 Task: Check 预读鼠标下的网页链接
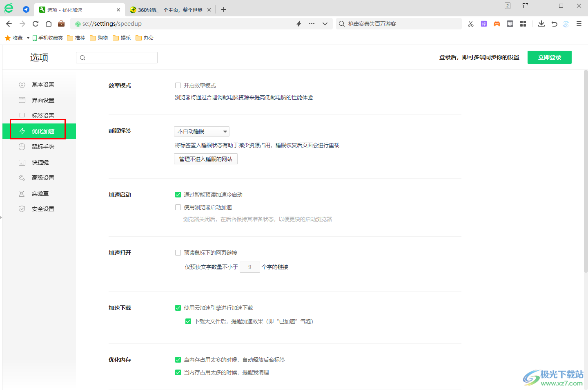click(x=178, y=253)
